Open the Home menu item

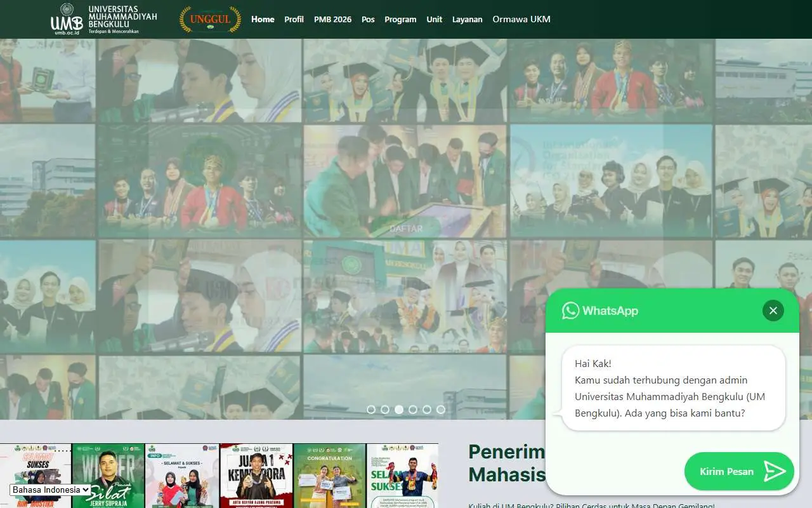click(x=263, y=19)
